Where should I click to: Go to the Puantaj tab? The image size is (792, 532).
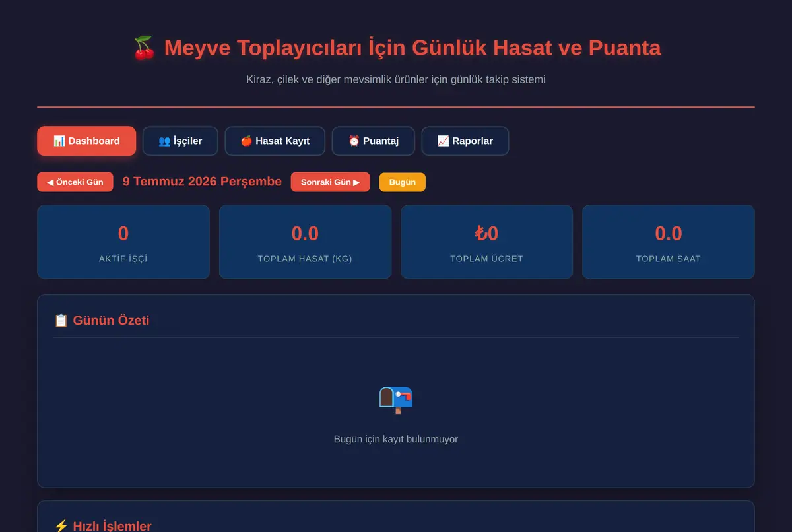click(x=373, y=141)
